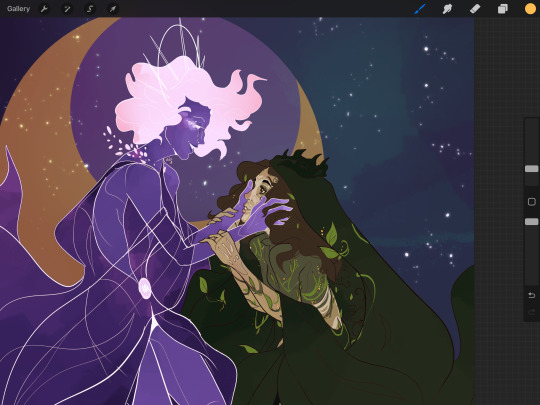Open the Layers panel
The image size is (540, 405).
502,9
